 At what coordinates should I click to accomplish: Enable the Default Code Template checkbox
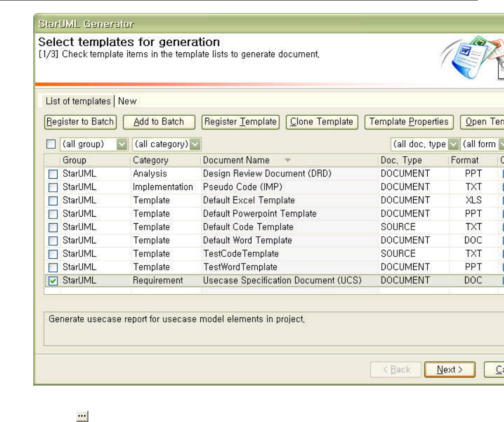click(x=53, y=227)
